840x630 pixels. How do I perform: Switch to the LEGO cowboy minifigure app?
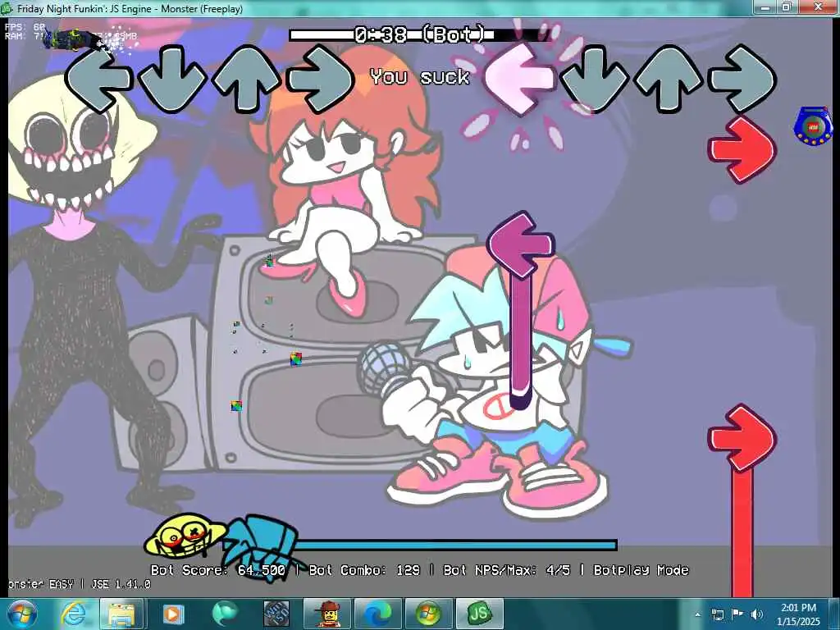327,614
